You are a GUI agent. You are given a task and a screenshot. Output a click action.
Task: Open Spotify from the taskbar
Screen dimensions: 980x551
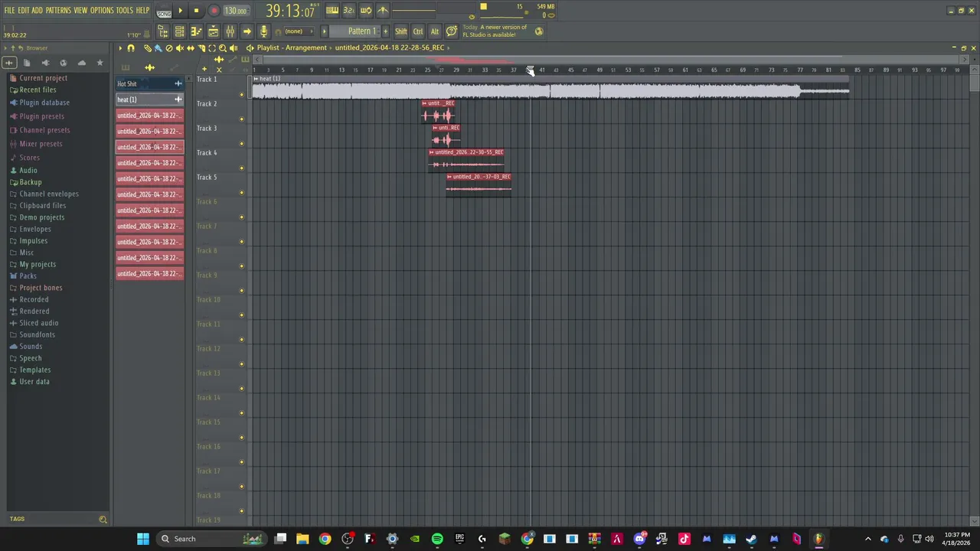coord(437,539)
